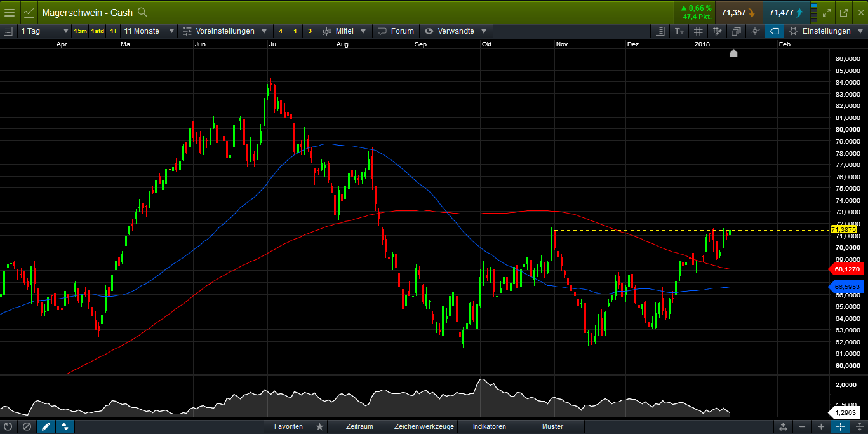Expand the chart to full screen
The width and height of the screenshot is (868, 434).
pos(827,12)
